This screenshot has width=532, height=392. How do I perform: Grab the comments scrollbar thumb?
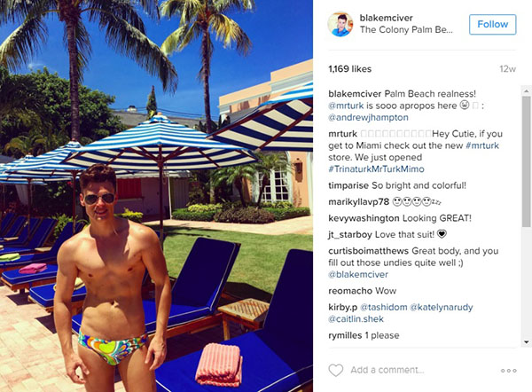coord(526,161)
